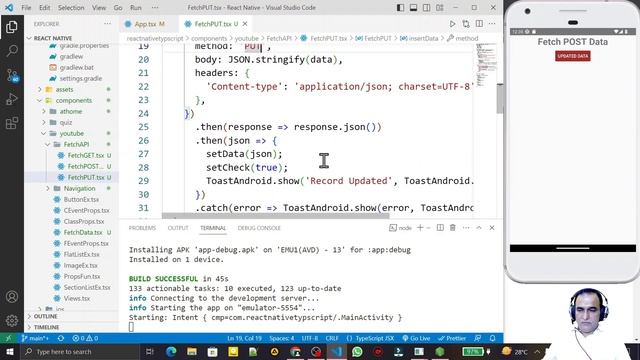
Task: Open editor more actions ellipsis
Action: tap(492, 24)
